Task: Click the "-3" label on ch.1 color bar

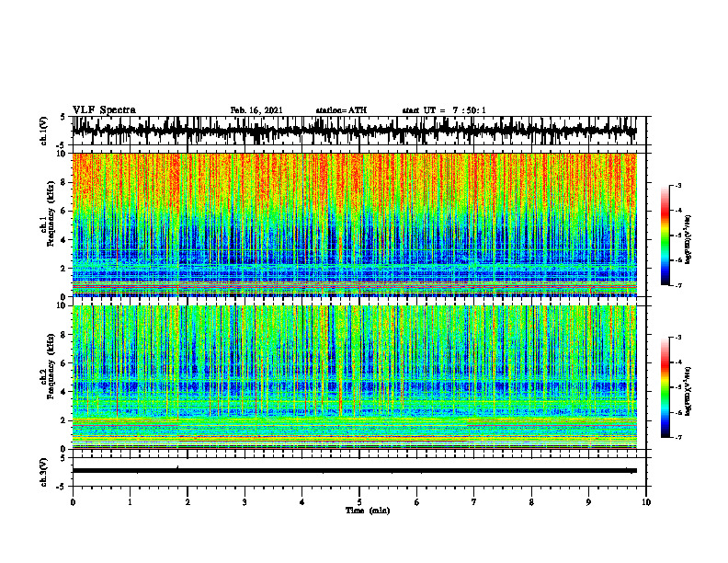Action: 677,185
